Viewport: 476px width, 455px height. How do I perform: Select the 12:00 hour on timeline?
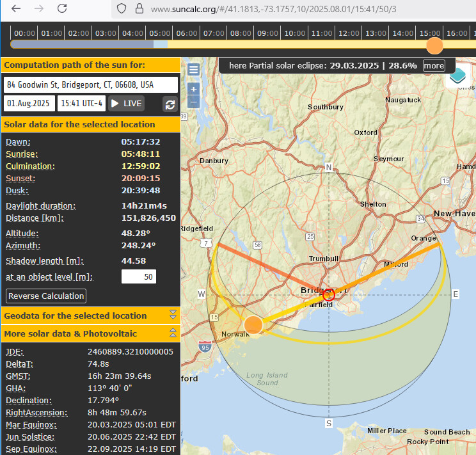pyautogui.click(x=349, y=33)
